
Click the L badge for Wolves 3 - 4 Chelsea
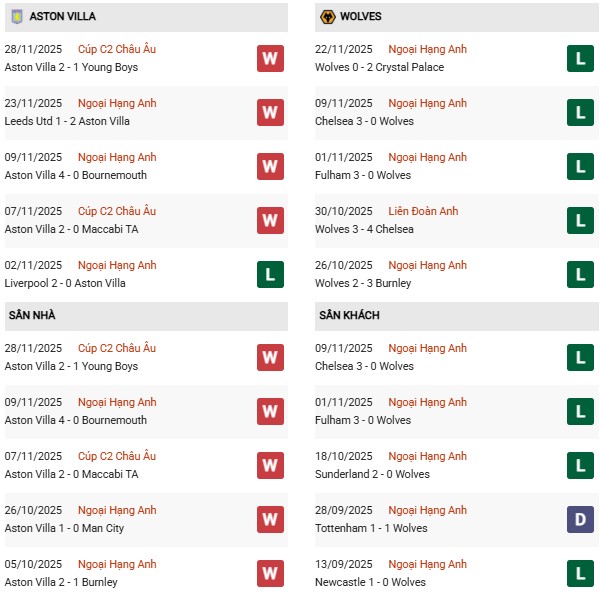(x=580, y=220)
